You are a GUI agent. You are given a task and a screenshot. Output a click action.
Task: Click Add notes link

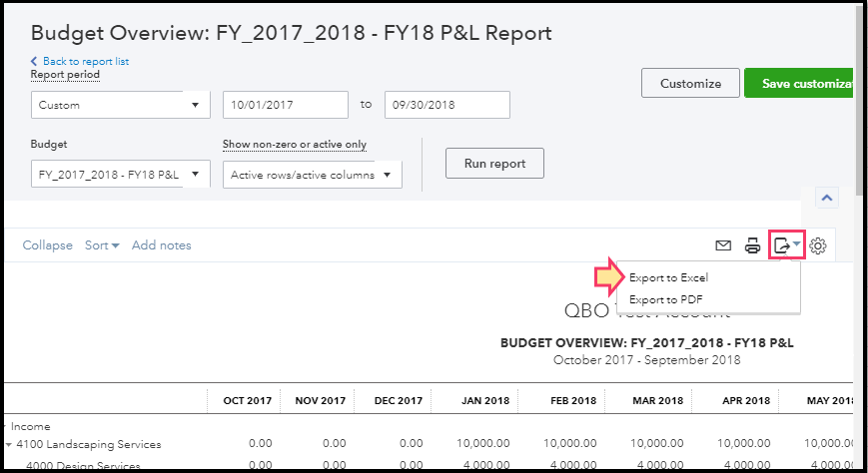pos(162,245)
